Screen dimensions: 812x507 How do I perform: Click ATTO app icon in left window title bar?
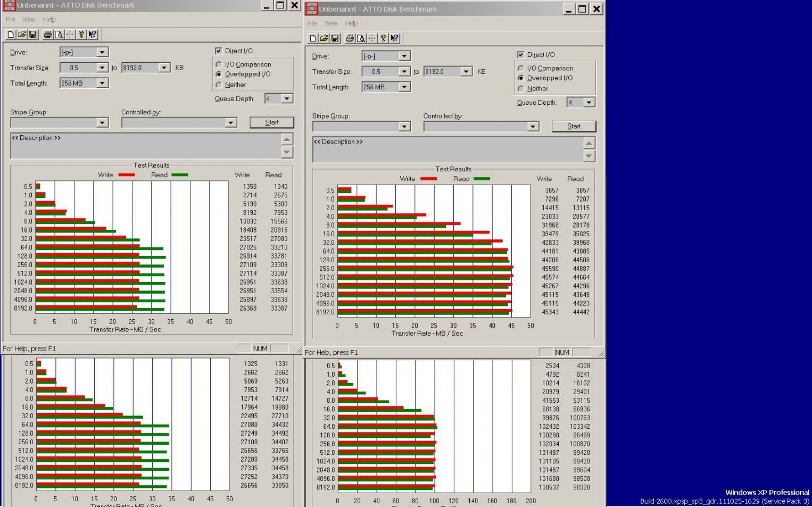(x=9, y=5)
